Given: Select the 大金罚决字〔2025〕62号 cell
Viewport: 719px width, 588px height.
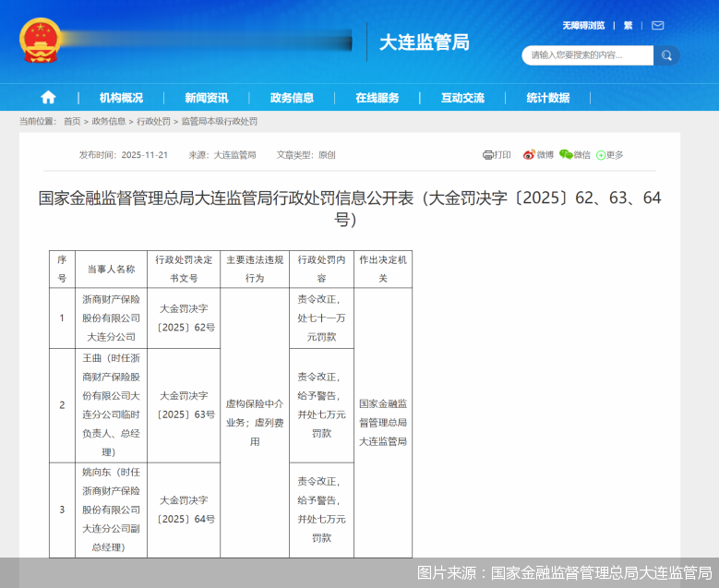Looking at the screenshot, I should coord(184,318).
